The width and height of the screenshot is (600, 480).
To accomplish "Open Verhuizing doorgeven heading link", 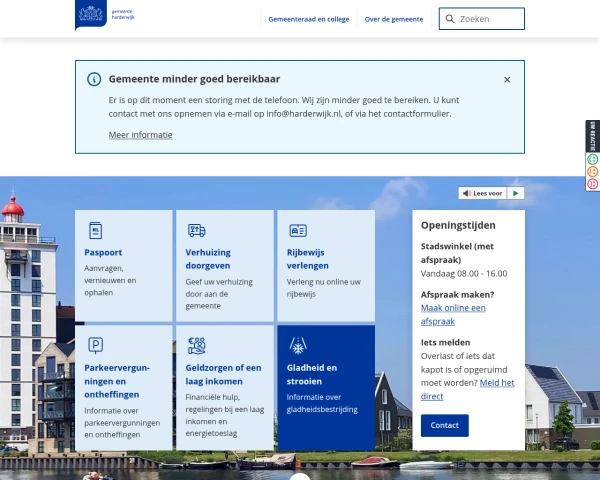I will pyautogui.click(x=208, y=259).
